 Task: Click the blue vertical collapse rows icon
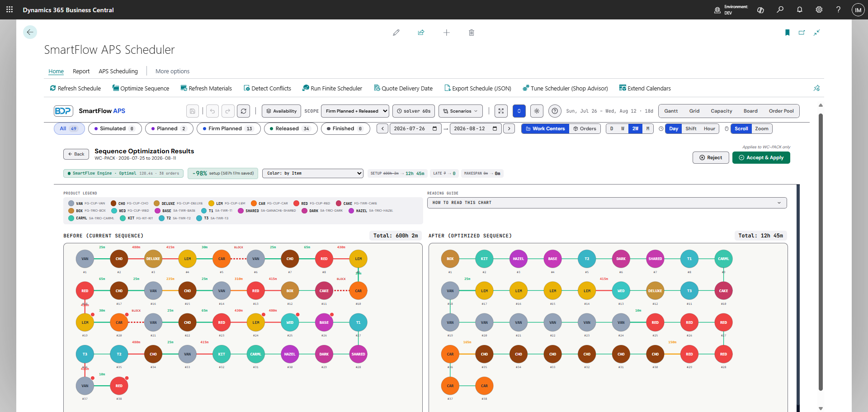click(x=519, y=111)
